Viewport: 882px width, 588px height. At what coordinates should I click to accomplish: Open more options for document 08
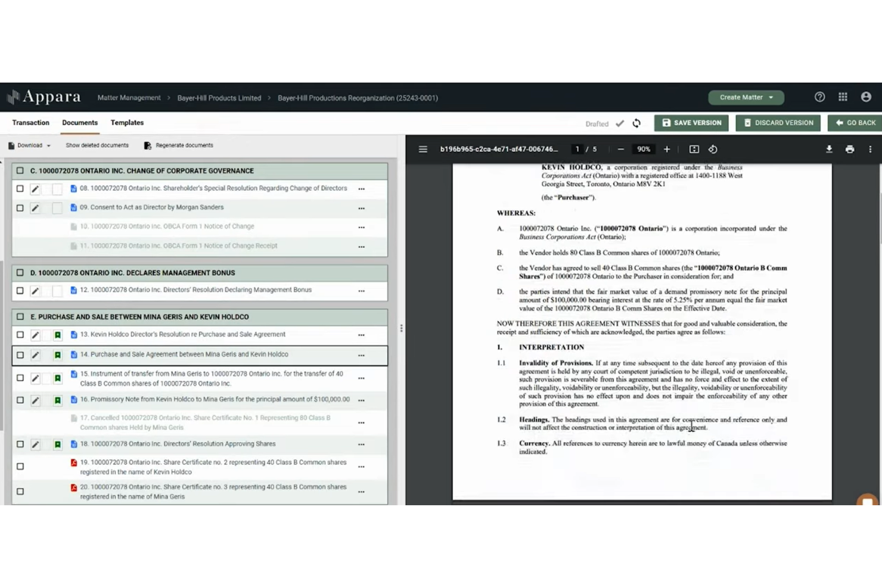[x=361, y=189]
